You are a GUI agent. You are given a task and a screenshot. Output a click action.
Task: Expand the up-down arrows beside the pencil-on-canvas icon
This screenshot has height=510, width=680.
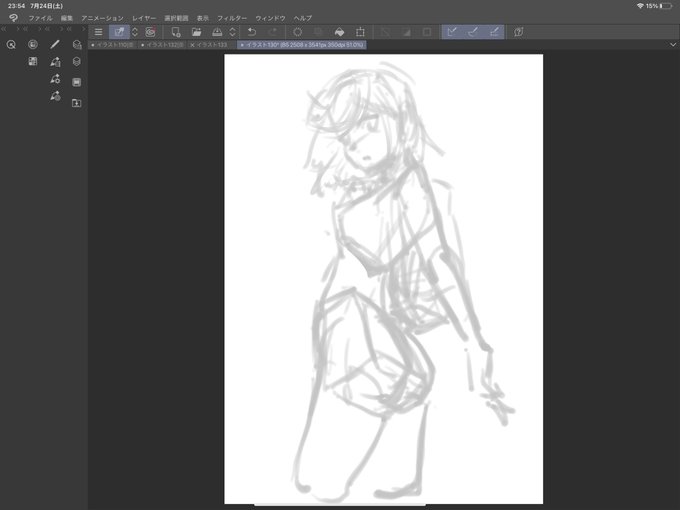135,32
